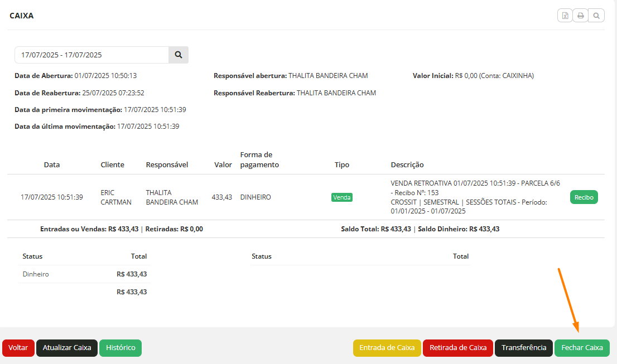Select the 17/07/2025 10:51:39 row date cell
617x364 pixels.
(x=52, y=197)
